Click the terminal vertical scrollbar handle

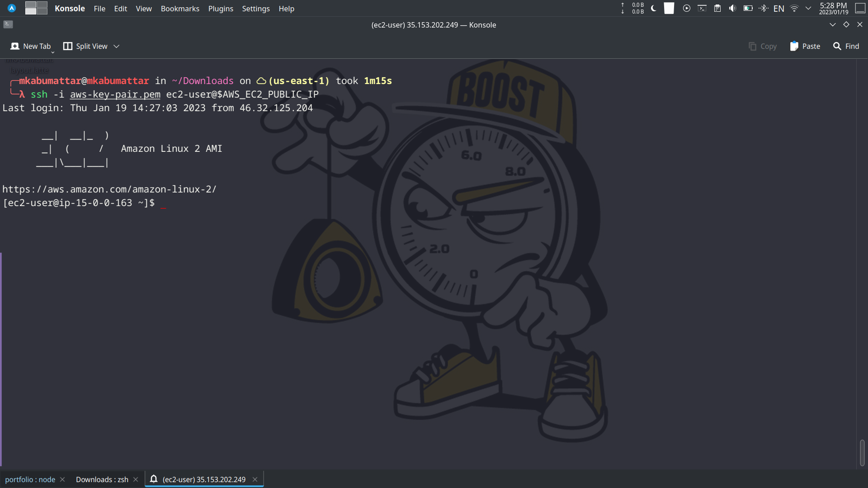pos(862,452)
